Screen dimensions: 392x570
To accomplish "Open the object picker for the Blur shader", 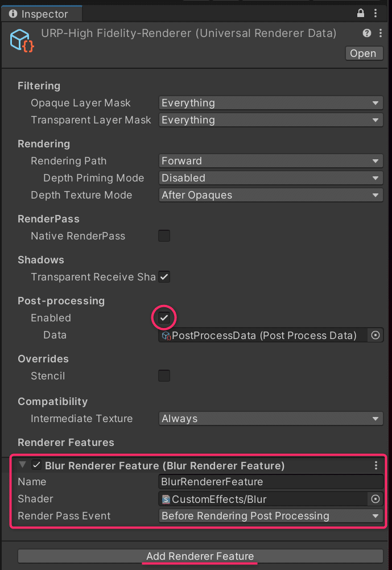I will click(x=376, y=499).
